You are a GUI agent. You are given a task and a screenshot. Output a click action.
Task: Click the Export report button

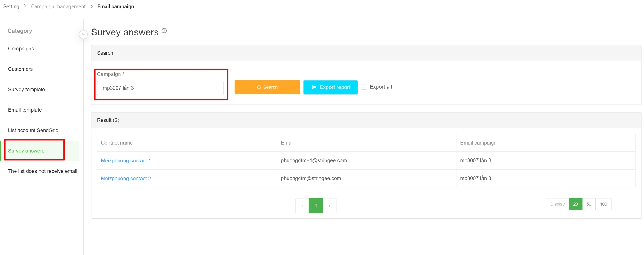330,87
